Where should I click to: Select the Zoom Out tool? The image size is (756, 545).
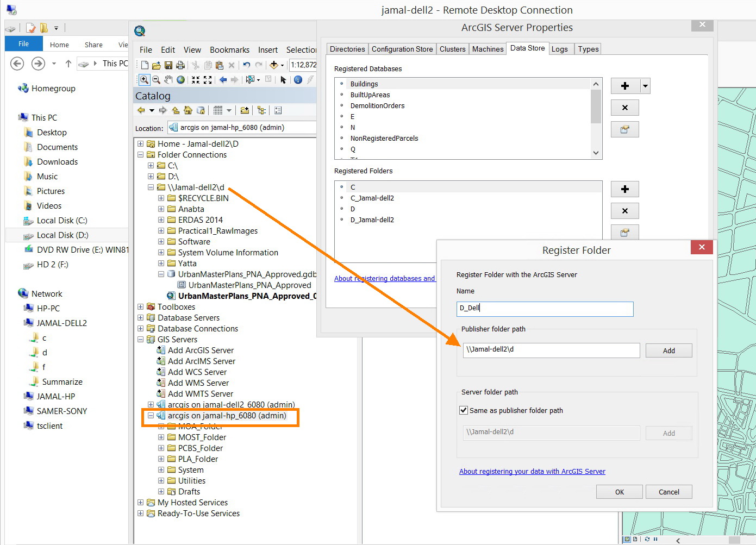pos(156,80)
